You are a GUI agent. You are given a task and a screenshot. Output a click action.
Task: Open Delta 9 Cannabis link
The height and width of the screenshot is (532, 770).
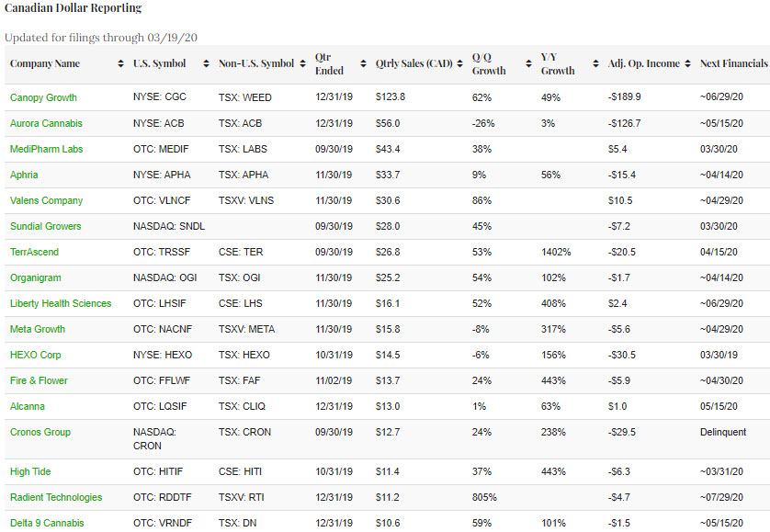[x=47, y=523]
